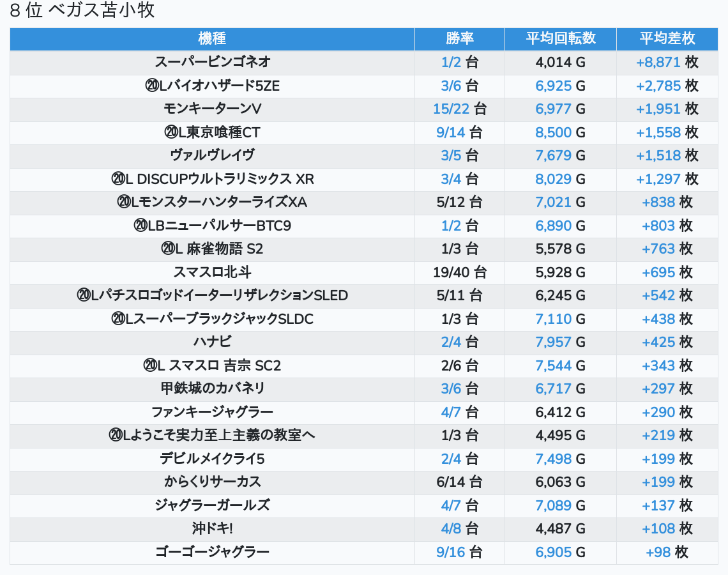Click the 5/12 台 win rate cell
The image size is (728, 575).
[460, 203]
